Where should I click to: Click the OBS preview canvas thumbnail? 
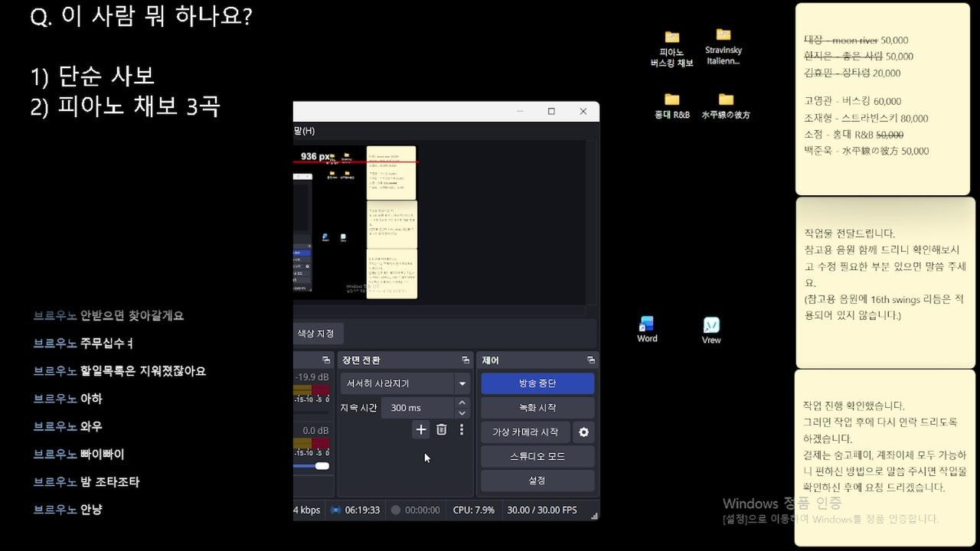(x=355, y=223)
